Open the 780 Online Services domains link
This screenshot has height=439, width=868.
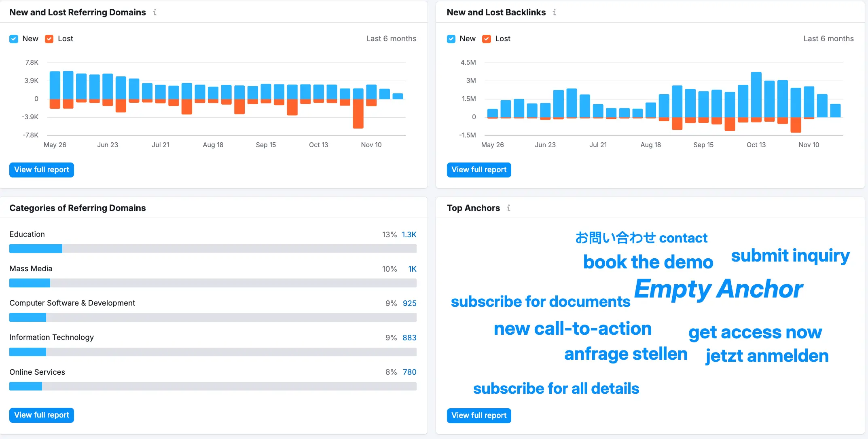409,372
